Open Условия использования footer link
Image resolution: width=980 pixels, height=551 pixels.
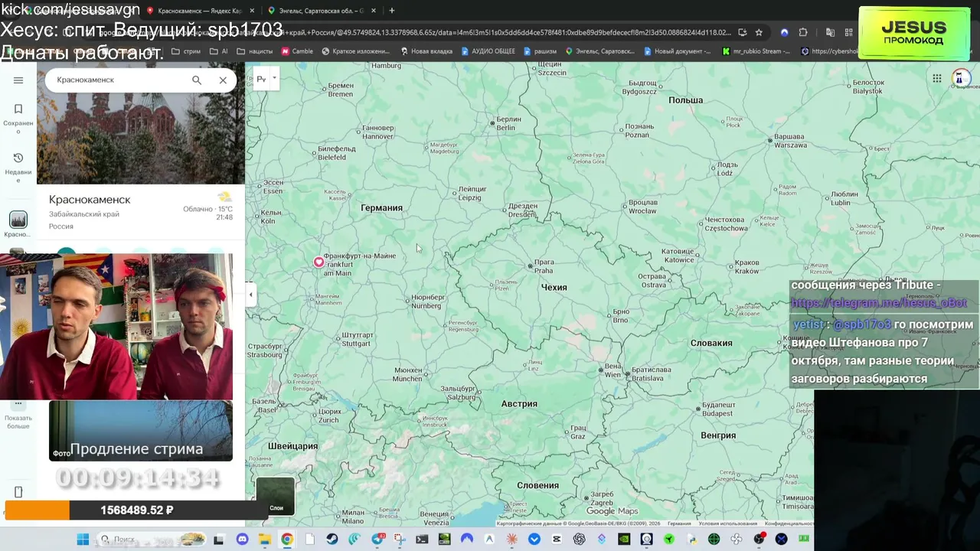click(x=727, y=523)
